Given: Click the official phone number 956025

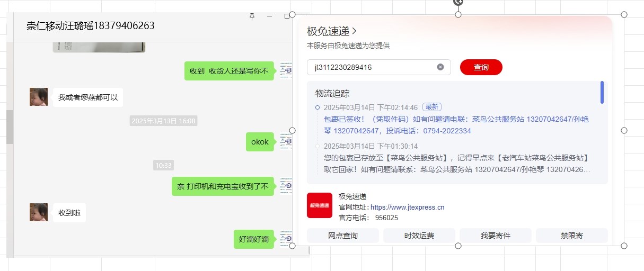Looking at the screenshot, I should pyautogui.click(x=386, y=218).
